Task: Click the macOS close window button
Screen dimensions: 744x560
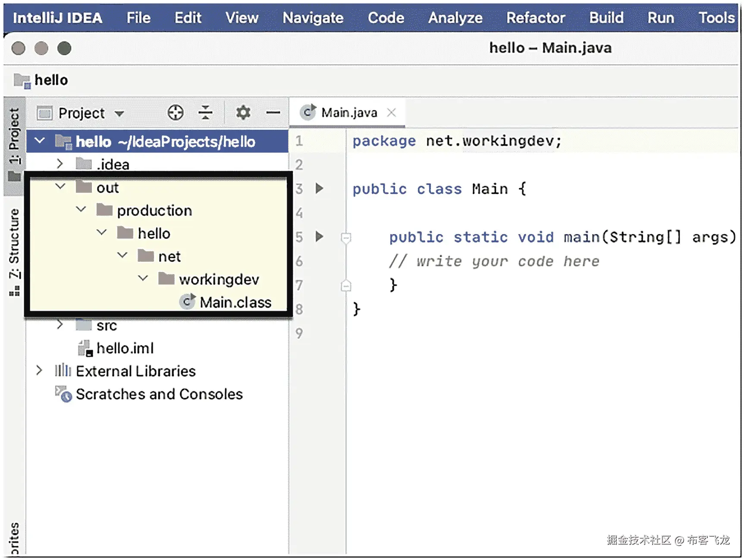Action: (18, 48)
